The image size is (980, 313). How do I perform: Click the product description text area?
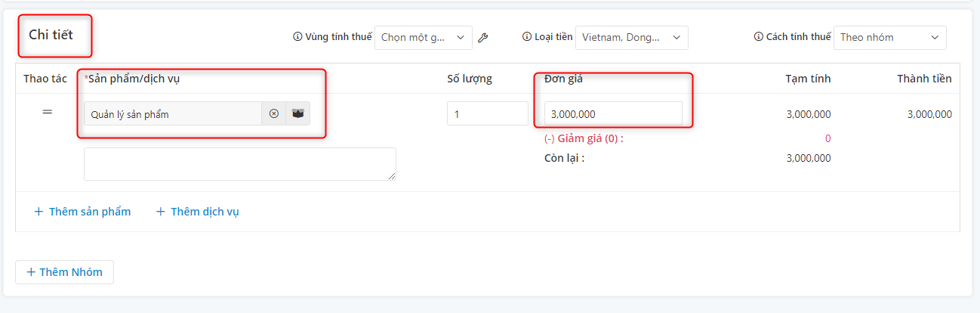point(240,164)
